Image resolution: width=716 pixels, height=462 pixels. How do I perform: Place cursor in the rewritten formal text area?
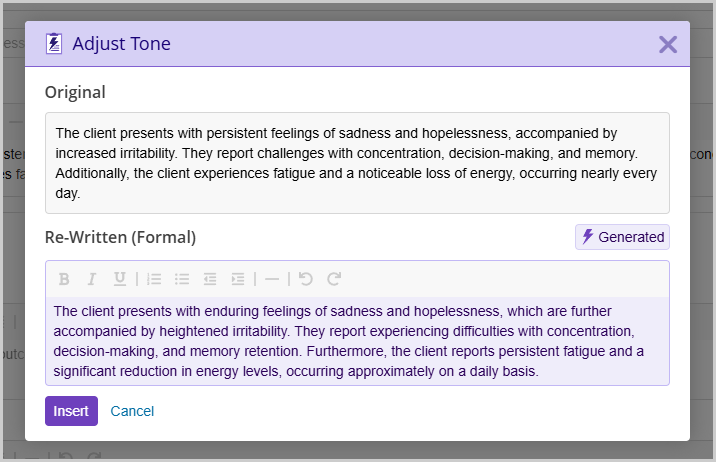[x=357, y=341]
